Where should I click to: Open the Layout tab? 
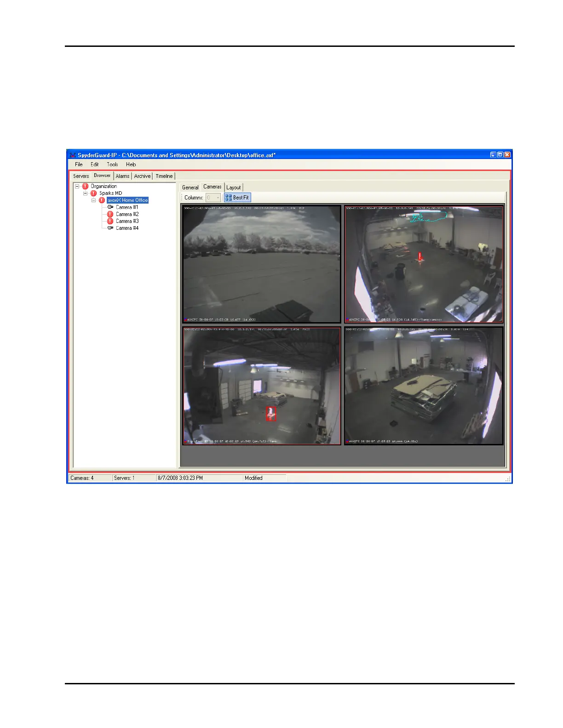(x=234, y=188)
